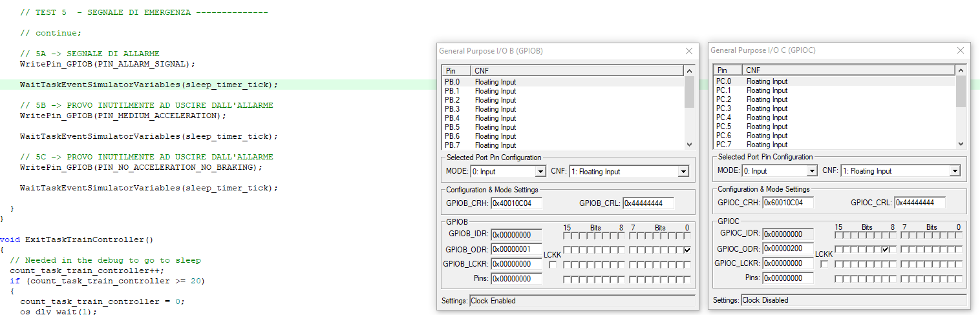Select pin PC.2 row in GPIOC list
The height and width of the screenshot is (315, 980).
tap(834, 99)
